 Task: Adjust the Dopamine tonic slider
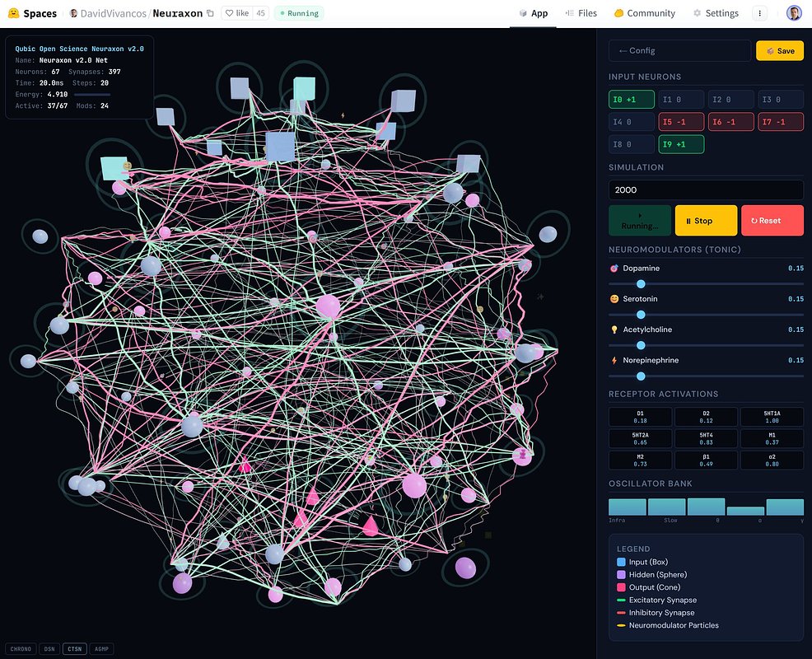[641, 283]
